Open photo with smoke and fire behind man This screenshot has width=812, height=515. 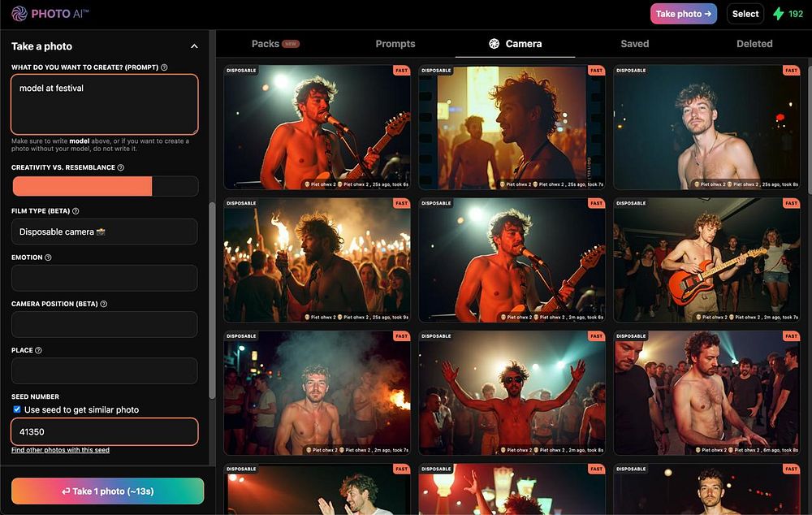pyautogui.click(x=317, y=393)
